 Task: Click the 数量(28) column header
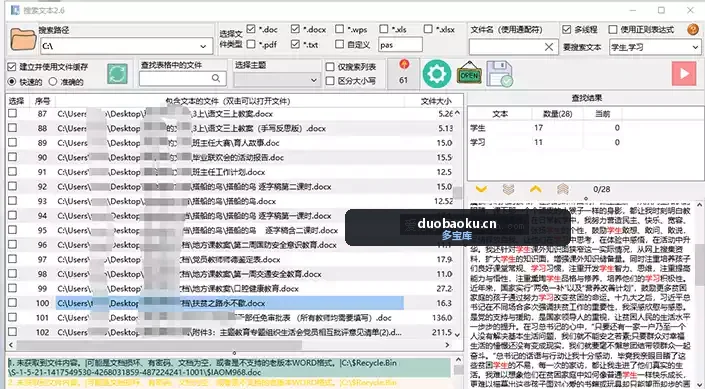(558, 114)
